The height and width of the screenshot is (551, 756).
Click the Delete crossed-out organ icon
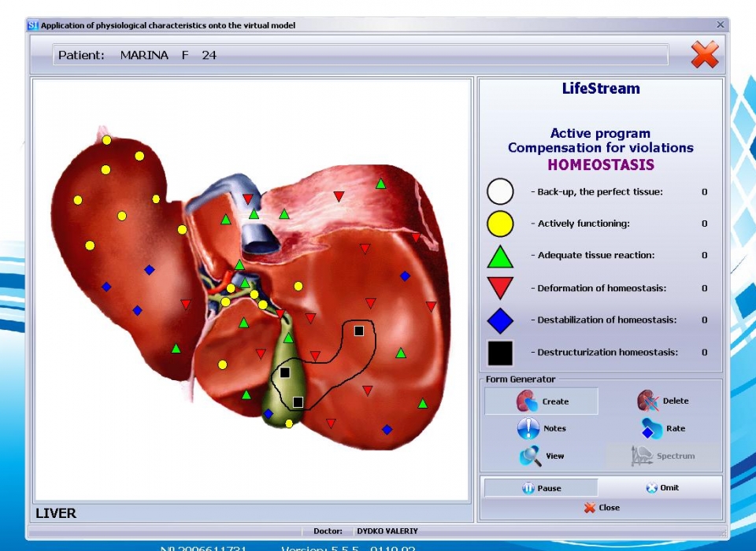tap(647, 401)
